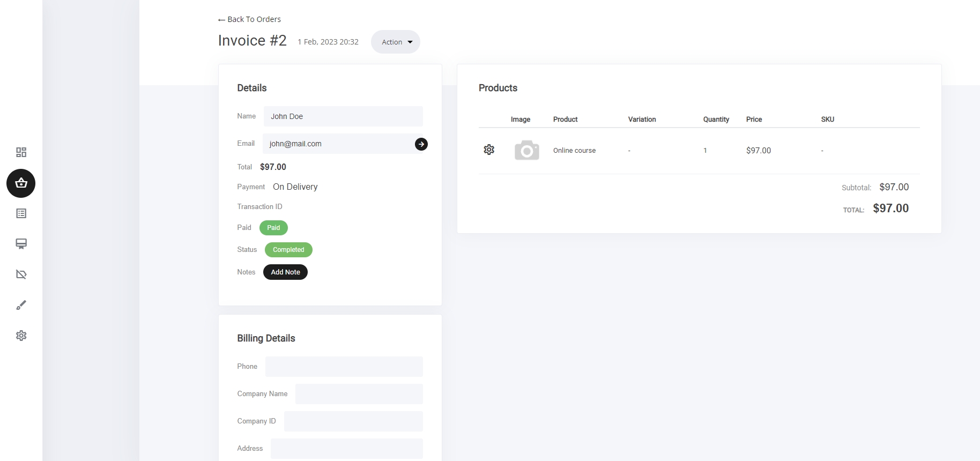Open the settings gear in sidebar
The width and height of the screenshot is (980, 461).
[x=21, y=336]
